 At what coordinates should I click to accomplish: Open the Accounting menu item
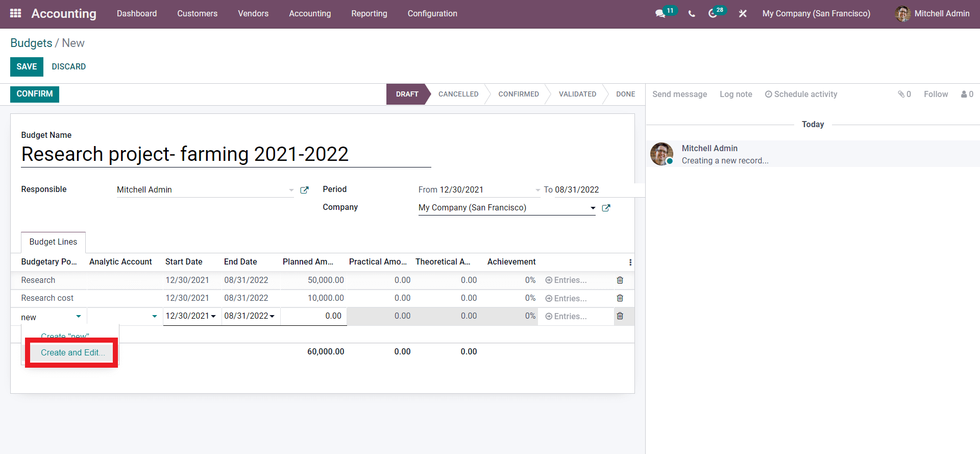point(310,14)
